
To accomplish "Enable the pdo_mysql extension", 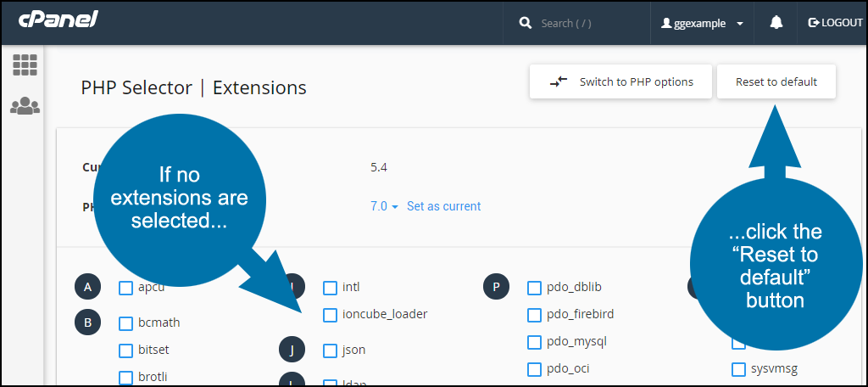I will pos(534,342).
